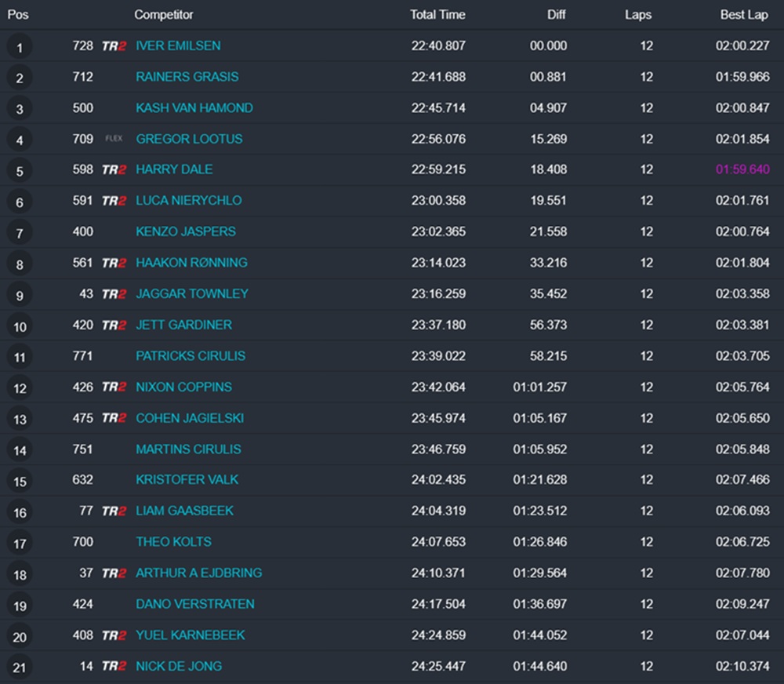Click the position 1 circle badge

pos(20,47)
